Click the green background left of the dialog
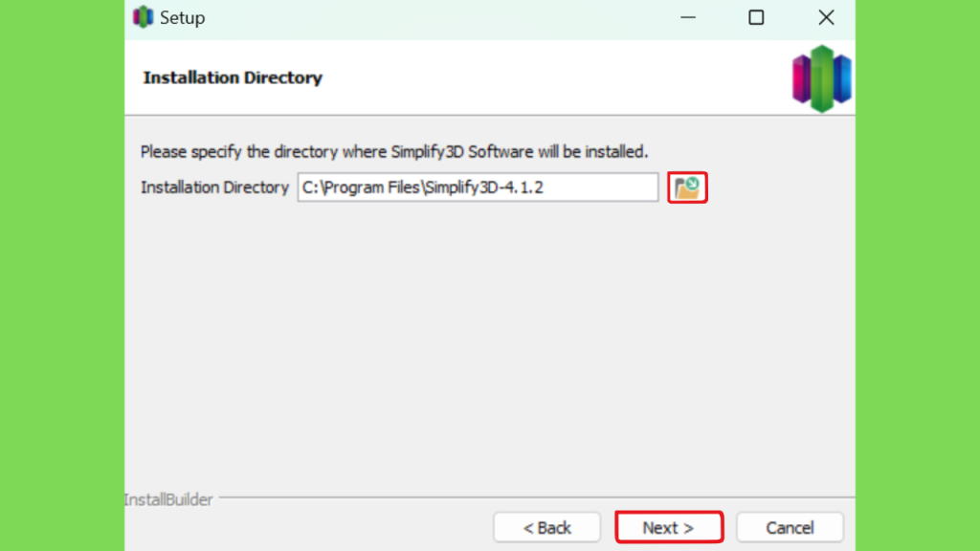The height and width of the screenshot is (551, 980). 62,275
